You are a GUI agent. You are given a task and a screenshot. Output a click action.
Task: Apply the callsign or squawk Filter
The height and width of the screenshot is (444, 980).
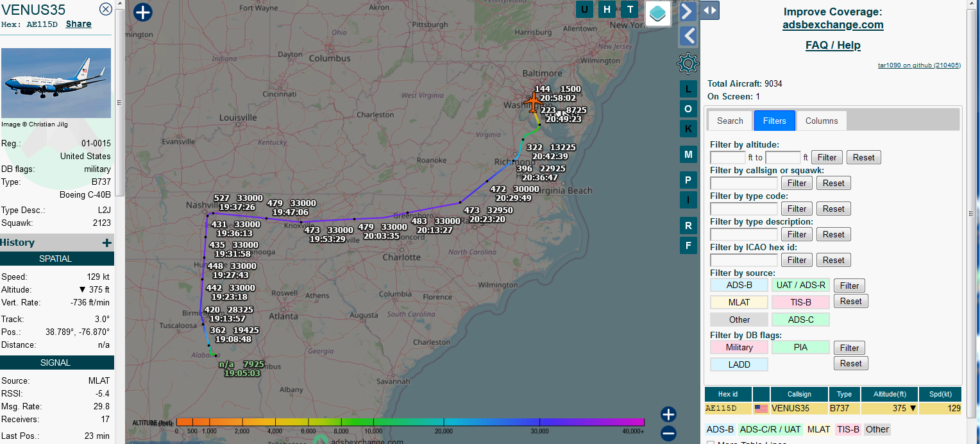pos(797,183)
